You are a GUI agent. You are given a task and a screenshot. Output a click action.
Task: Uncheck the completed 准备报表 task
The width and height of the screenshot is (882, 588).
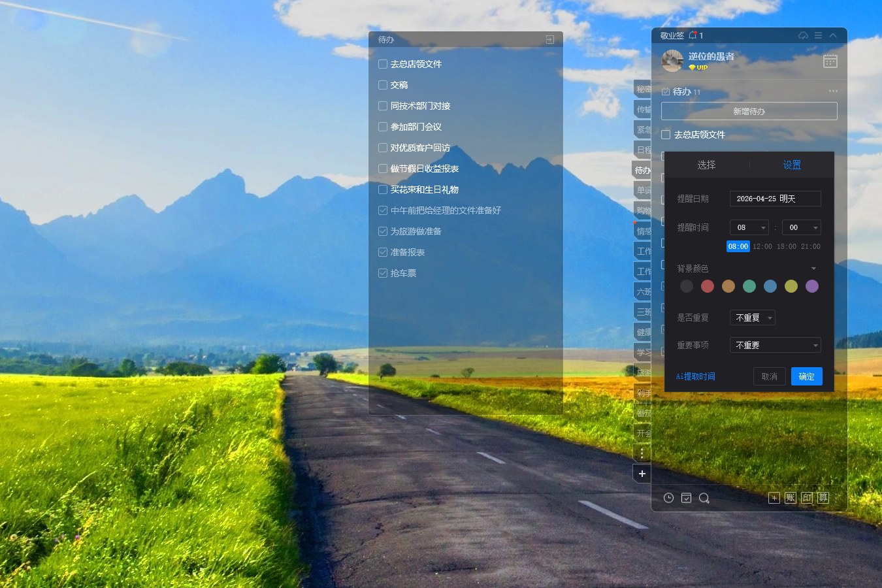click(x=383, y=252)
